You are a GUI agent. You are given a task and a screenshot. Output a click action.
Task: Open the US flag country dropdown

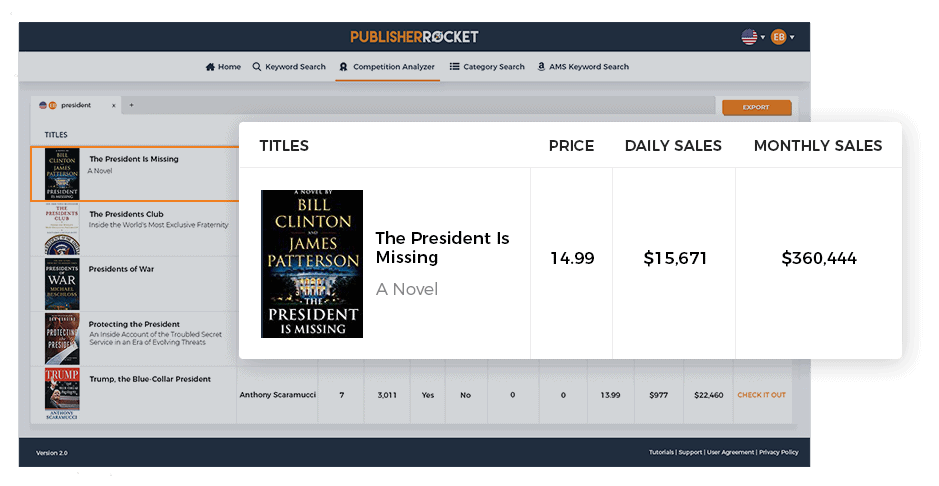click(x=753, y=37)
